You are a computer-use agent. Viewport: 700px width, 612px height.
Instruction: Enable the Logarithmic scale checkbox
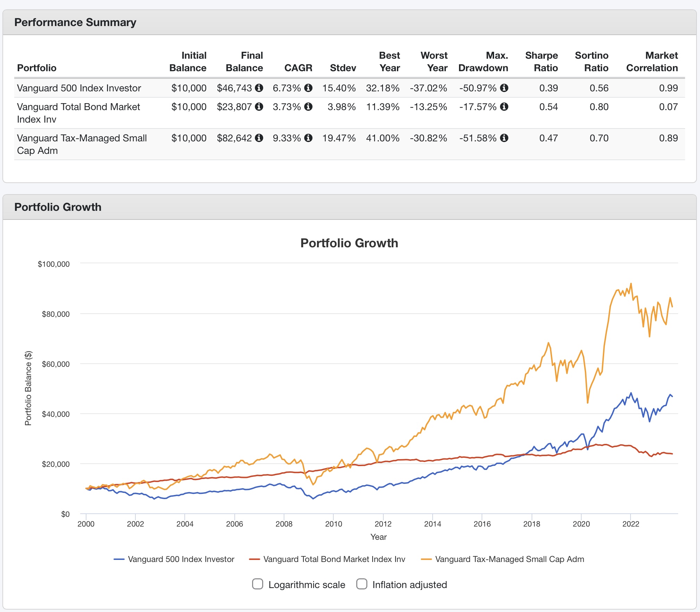tap(258, 584)
